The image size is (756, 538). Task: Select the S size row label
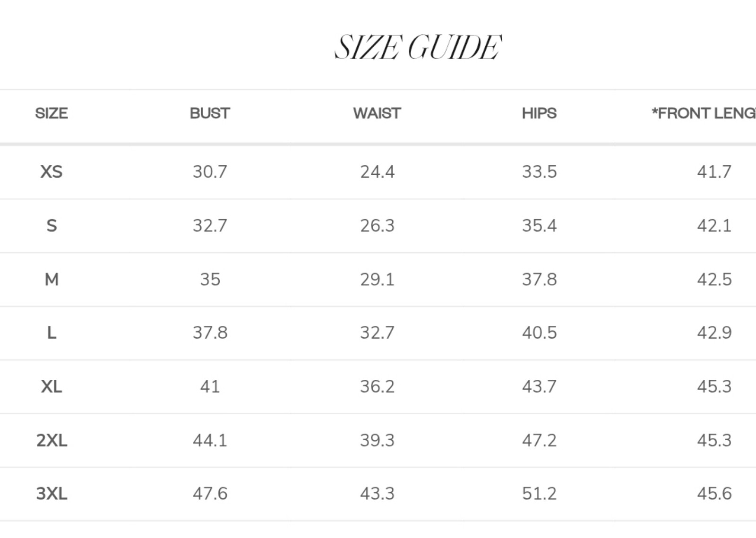[x=52, y=225]
